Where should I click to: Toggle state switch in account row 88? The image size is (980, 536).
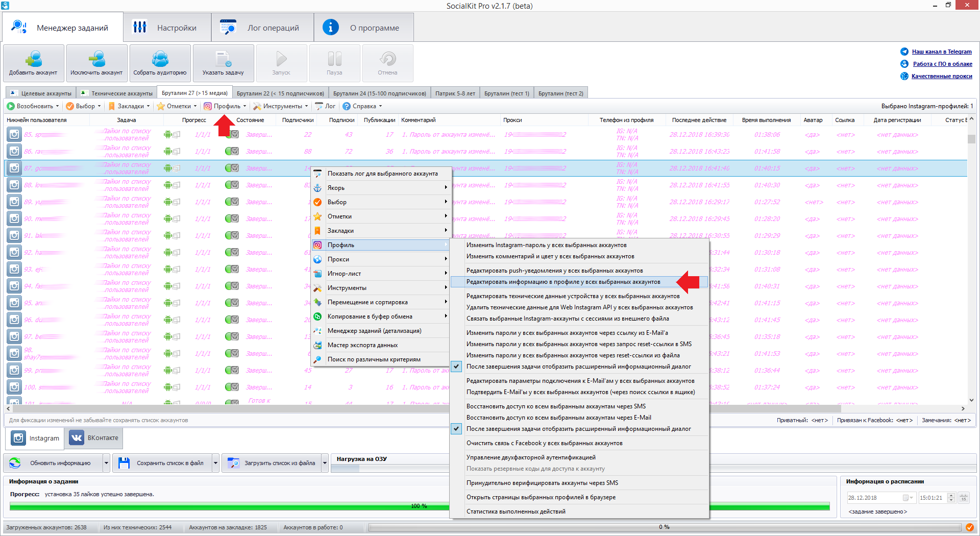tap(232, 185)
